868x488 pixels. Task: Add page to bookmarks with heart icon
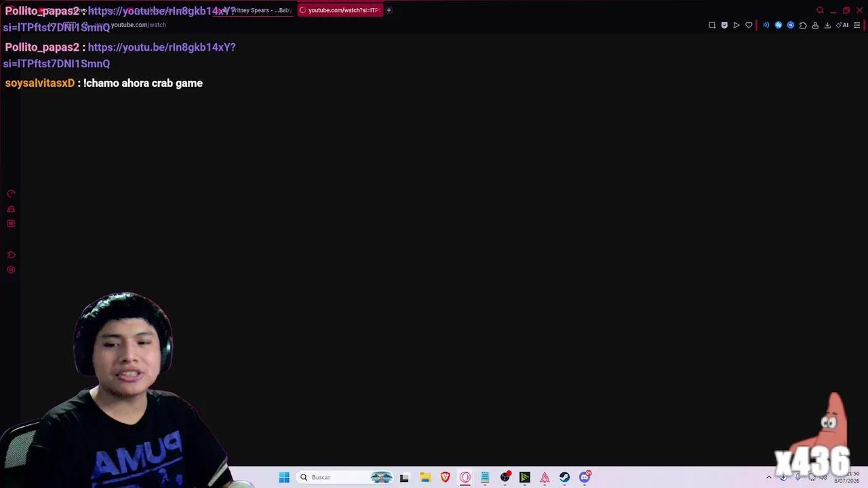[x=749, y=25]
